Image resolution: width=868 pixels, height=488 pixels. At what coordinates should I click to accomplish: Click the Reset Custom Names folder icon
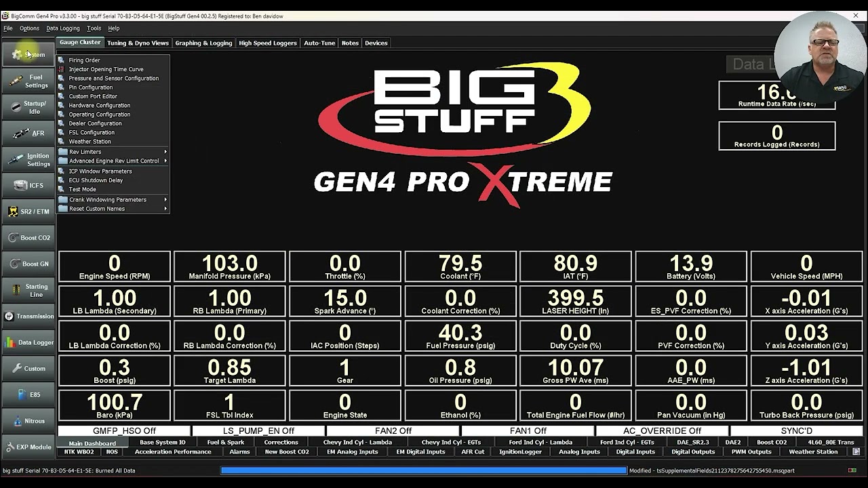point(62,209)
